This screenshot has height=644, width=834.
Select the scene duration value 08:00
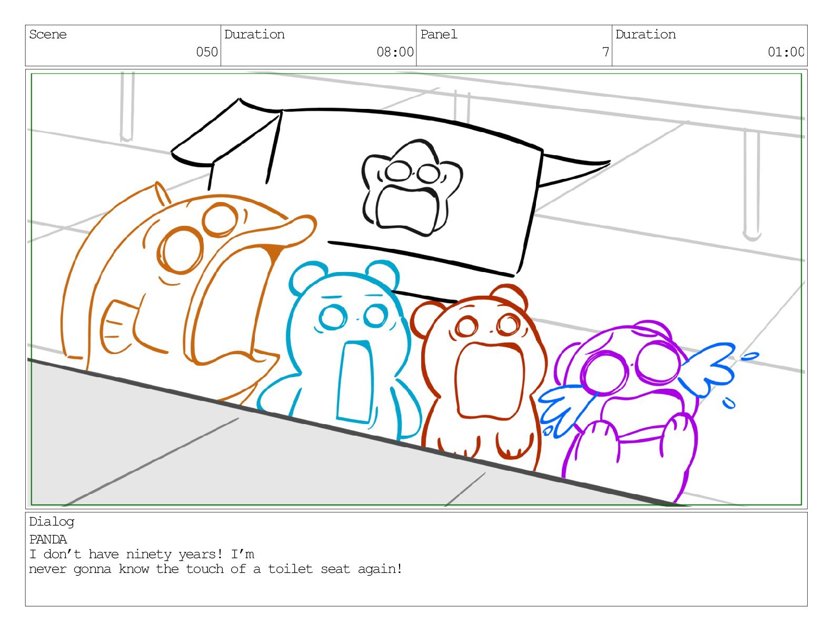click(395, 52)
